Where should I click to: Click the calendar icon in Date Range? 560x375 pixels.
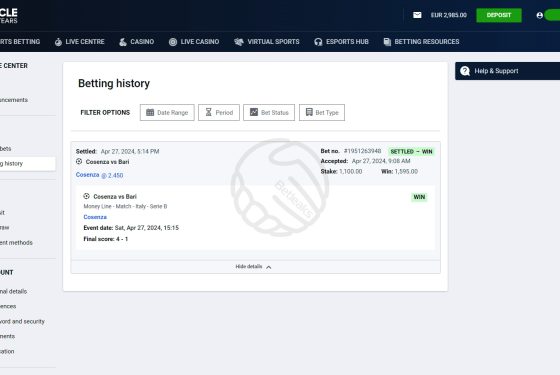[150, 112]
